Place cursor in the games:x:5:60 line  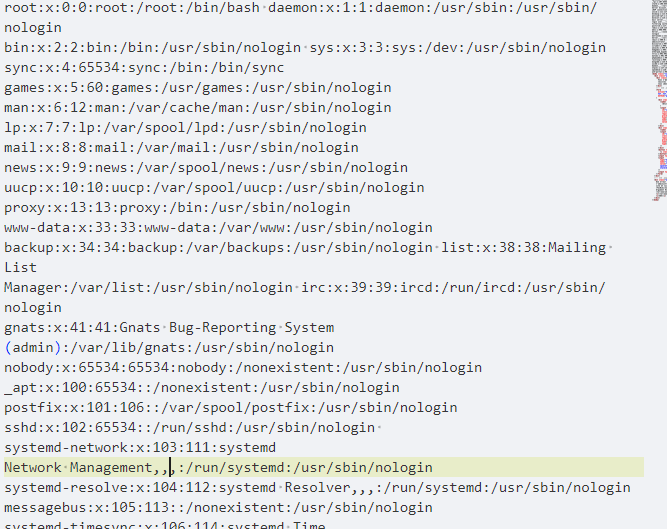(x=198, y=88)
